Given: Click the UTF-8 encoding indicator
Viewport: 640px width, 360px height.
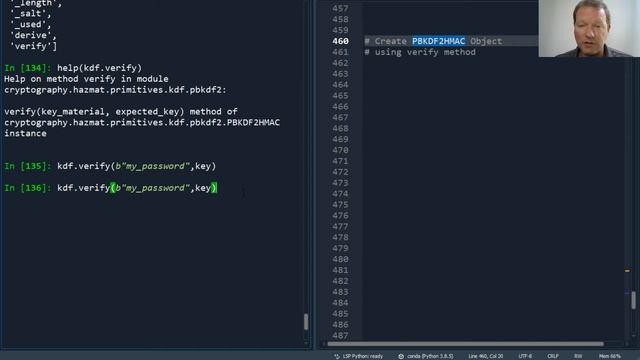Looking at the screenshot, I should (x=525, y=356).
